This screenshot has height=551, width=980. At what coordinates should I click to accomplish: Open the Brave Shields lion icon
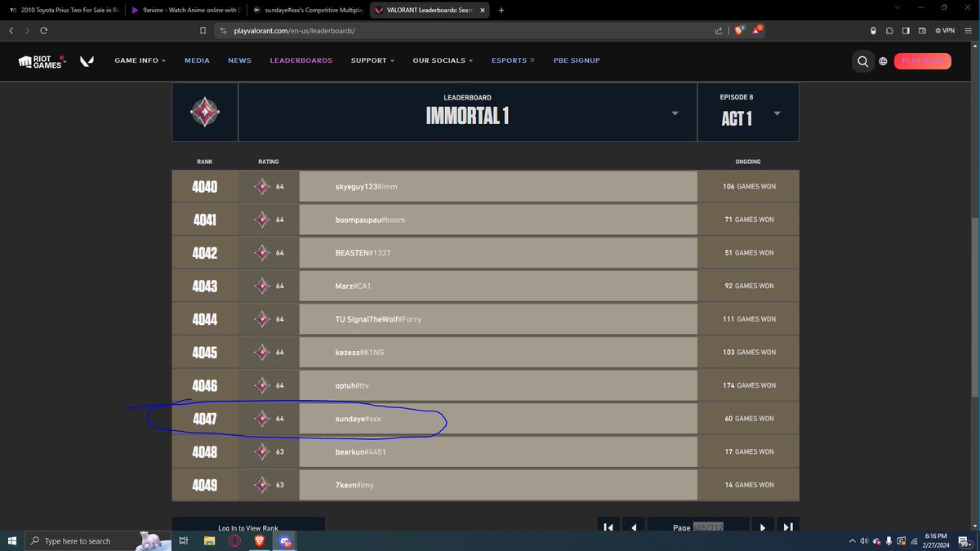click(738, 30)
